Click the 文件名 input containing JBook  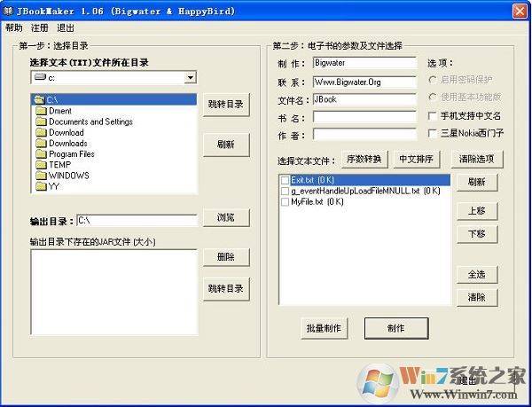coord(364,99)
